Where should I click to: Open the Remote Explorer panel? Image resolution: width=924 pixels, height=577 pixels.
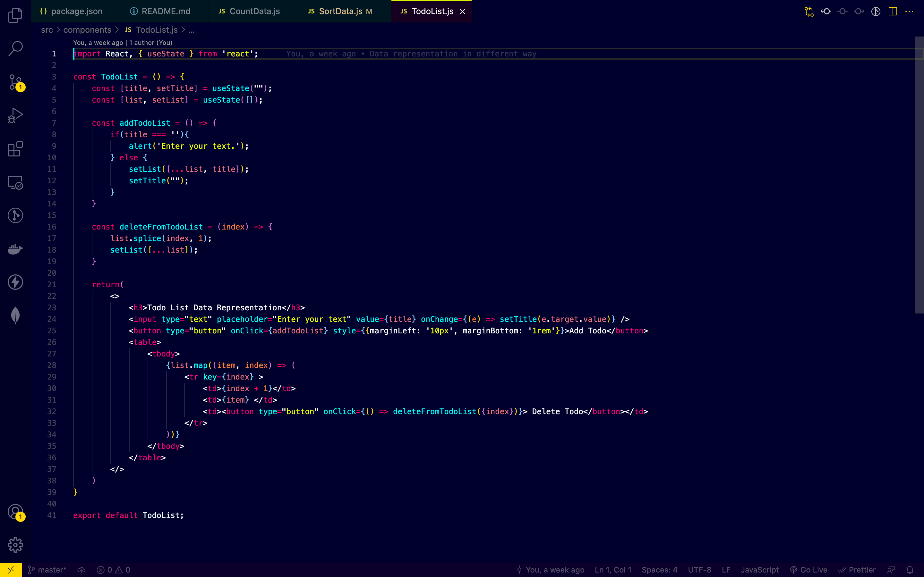(x=15, y=182)
